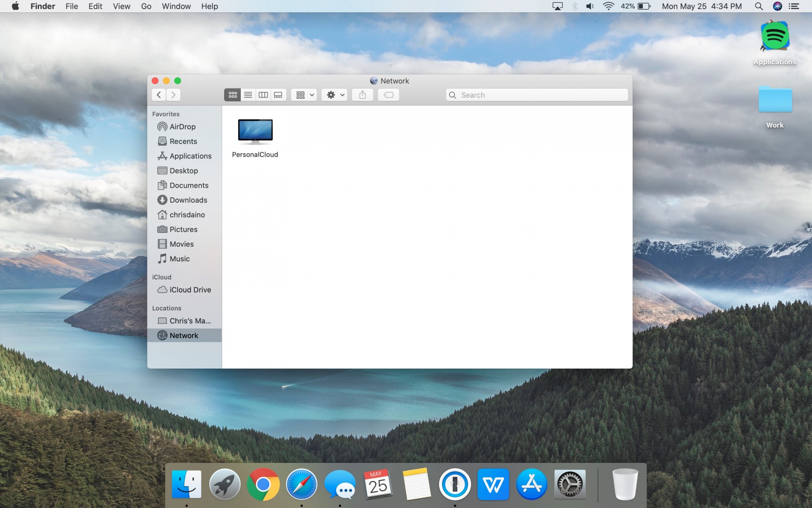Click the Finder Search field
Viewport: 812px width, 508px height.
(537, 95)
